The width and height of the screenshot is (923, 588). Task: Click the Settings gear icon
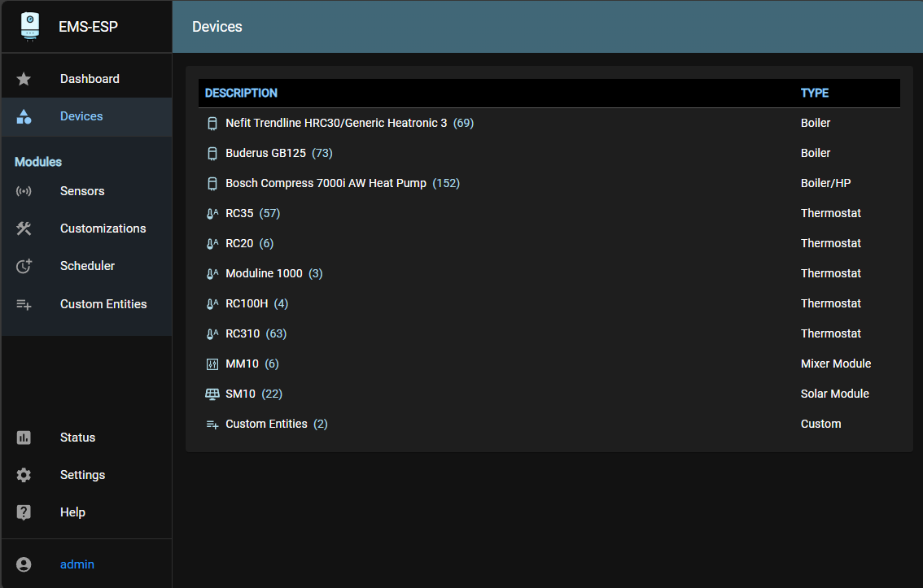pyautogui.click(x=23, y=474)
